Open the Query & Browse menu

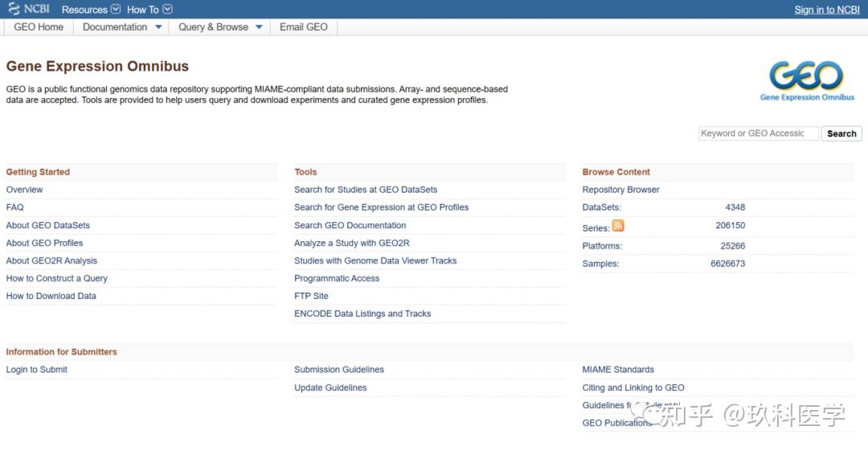coord(259,27)
